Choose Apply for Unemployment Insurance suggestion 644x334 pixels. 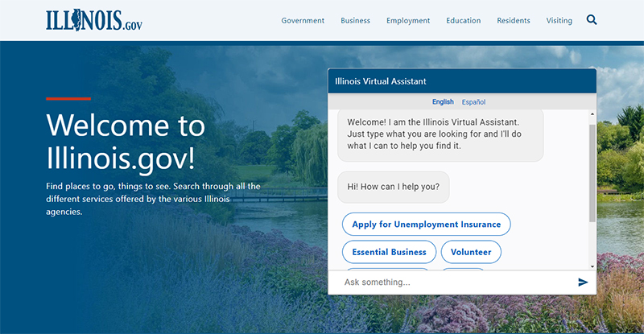(427, 225)
